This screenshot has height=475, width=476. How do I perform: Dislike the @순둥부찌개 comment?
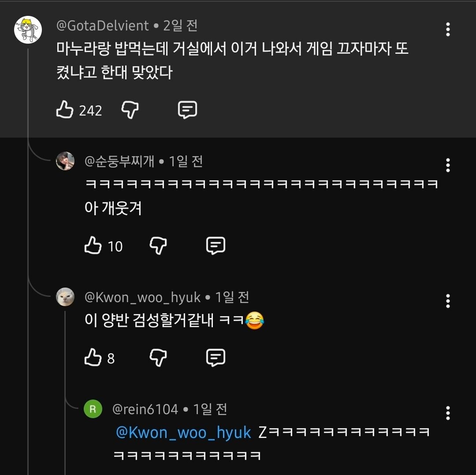point(158,246)
